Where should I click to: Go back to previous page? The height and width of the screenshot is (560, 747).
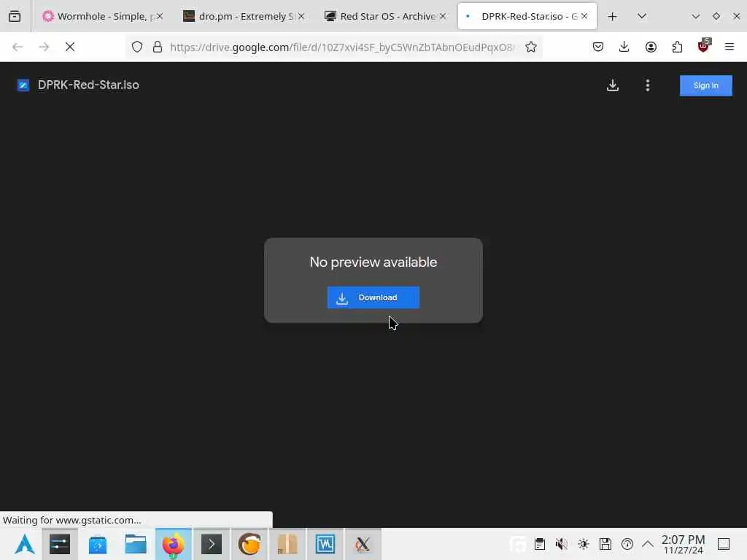coord(18,47)
